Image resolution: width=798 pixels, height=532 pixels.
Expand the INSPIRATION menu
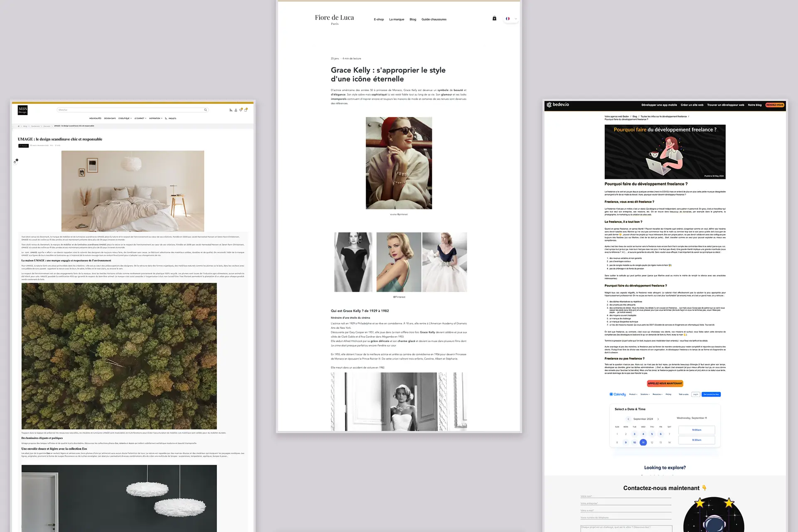[156, 118]
